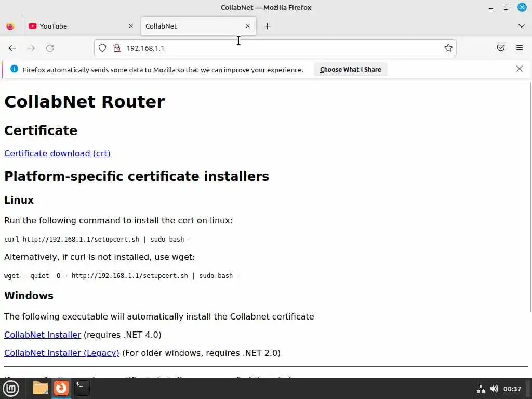Open a new tab with plus button

268,26
